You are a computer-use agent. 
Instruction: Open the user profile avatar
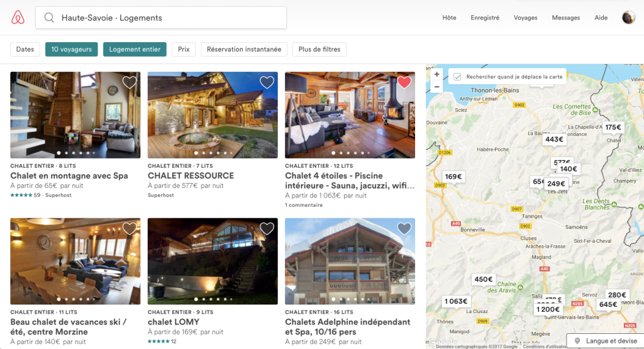pos(628,18)
